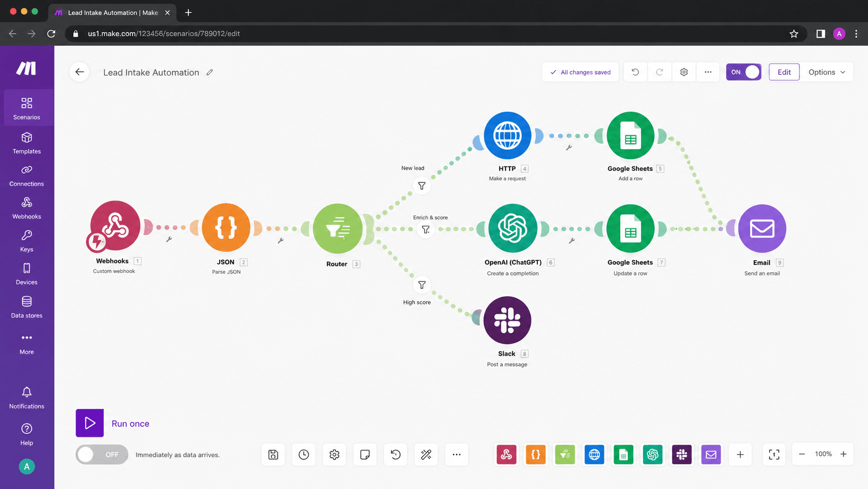Toggle the scenario ON switch

pyautogui.click(x=743, y=72)
